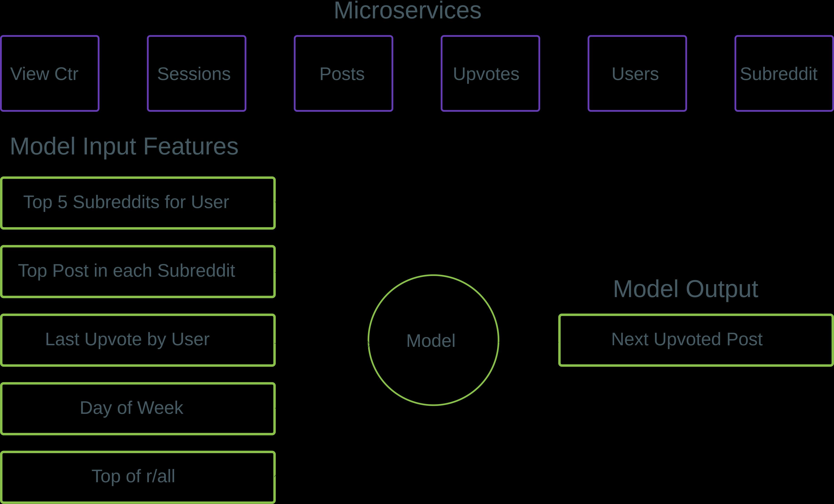Click the Posts microservice box
The height and width of the screenshot is (504, 834).
(344, 73)
